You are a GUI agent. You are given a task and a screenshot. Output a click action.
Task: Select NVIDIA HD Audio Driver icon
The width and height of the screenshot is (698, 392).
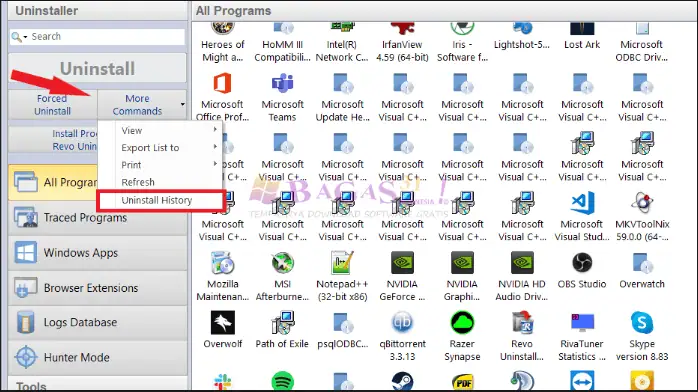522,263
